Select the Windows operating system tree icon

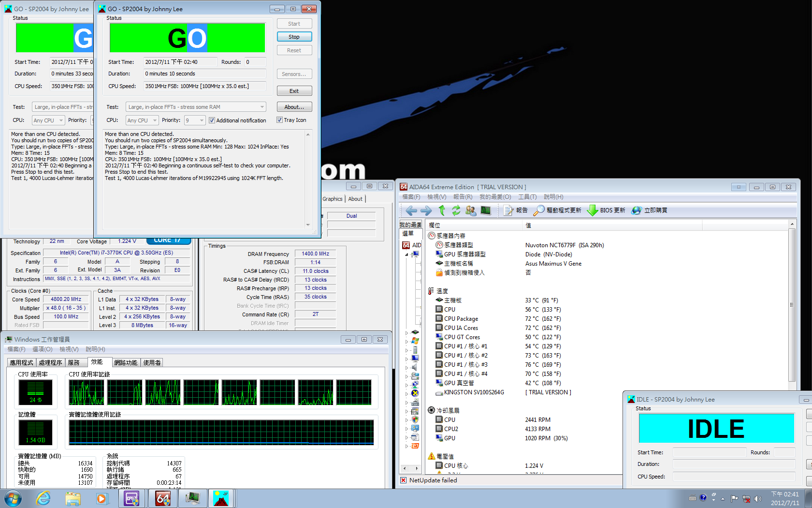pos(415,341)
